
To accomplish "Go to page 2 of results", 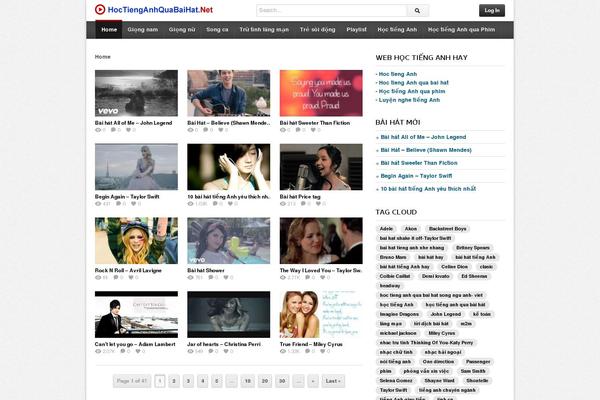I will point(174,381).
